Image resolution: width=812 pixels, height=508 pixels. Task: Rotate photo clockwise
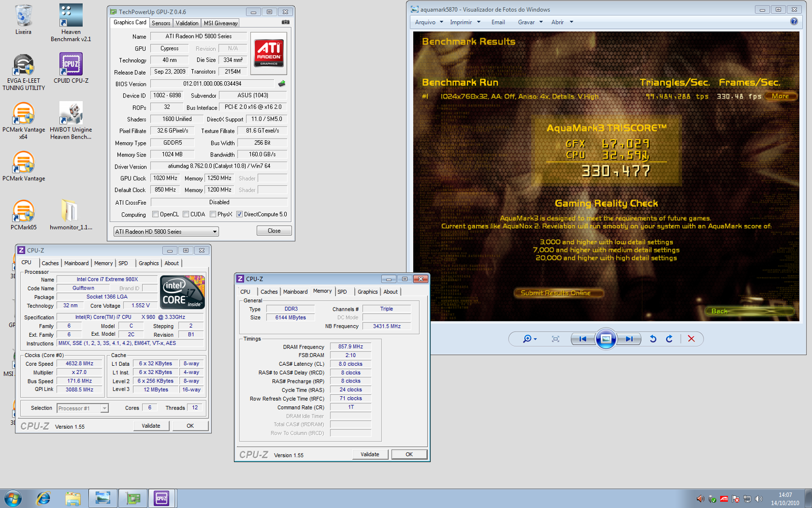tap(669, 339)
